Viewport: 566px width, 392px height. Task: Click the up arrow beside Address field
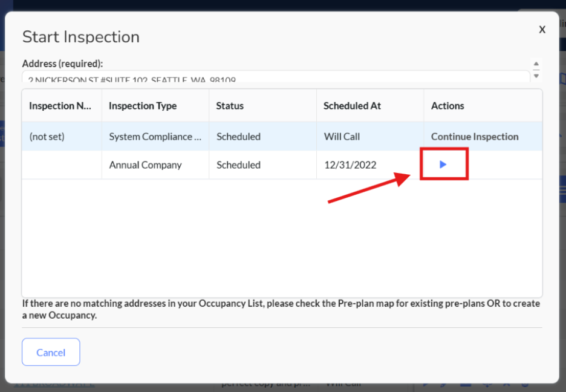(536, 64)
